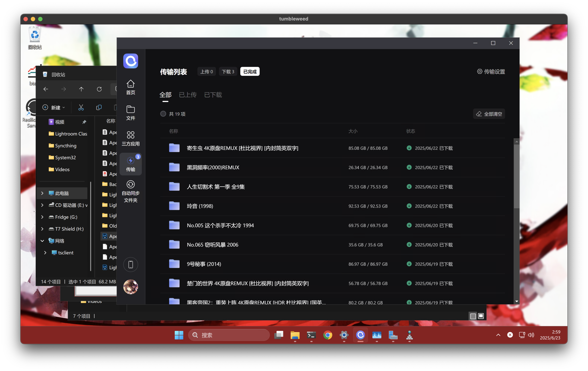Open the 文件 files section

pos(131,113)
